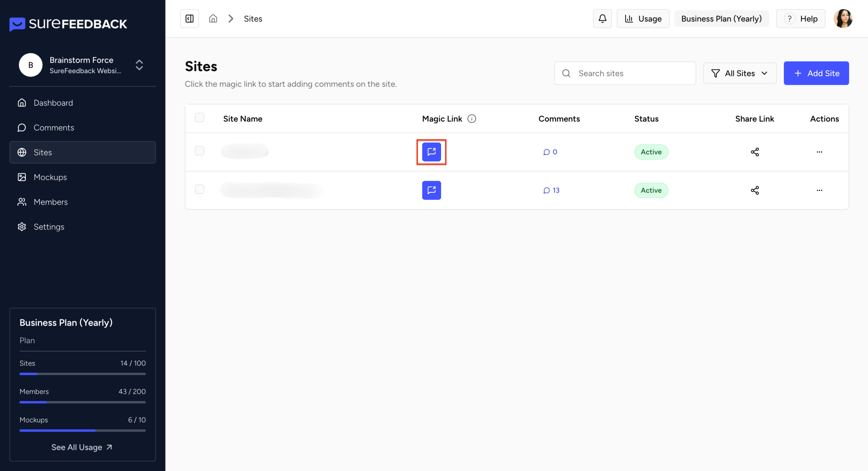Open the magic link for the second site
868x471 pixels.
pos(431,190)
